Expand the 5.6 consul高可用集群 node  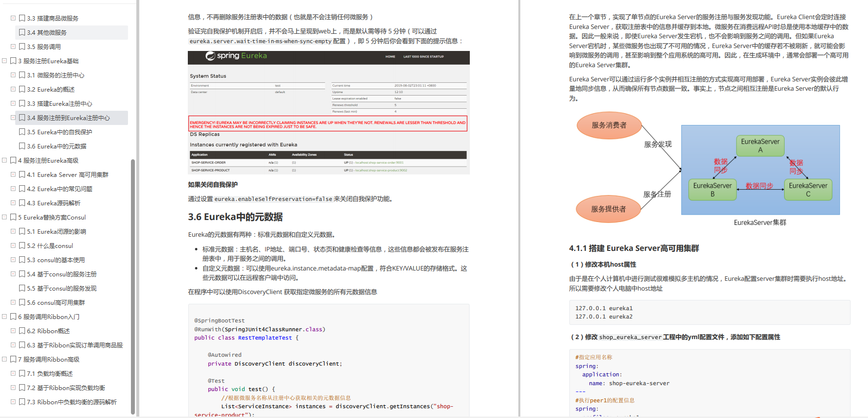pos(13,302)
